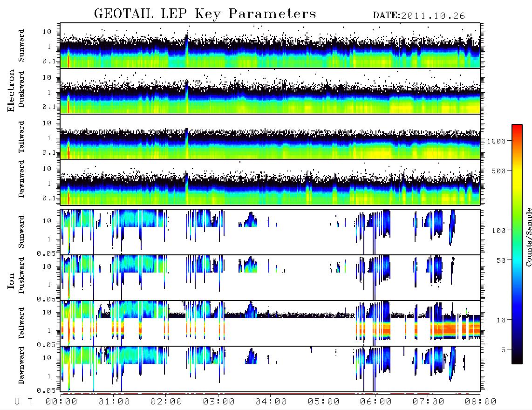Select the DATE:2011.10.26 label
532x410 pixels.
point(419,16)
